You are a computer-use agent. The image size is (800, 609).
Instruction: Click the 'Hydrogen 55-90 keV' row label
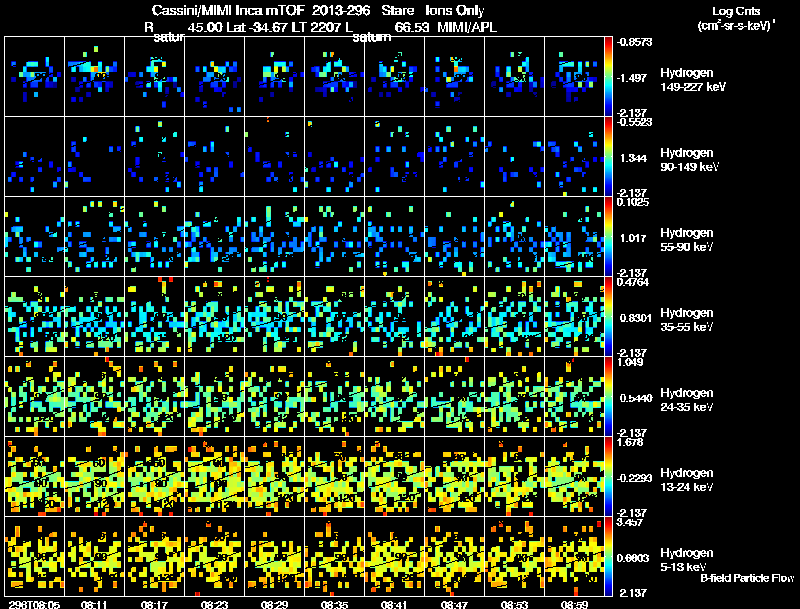687,240
